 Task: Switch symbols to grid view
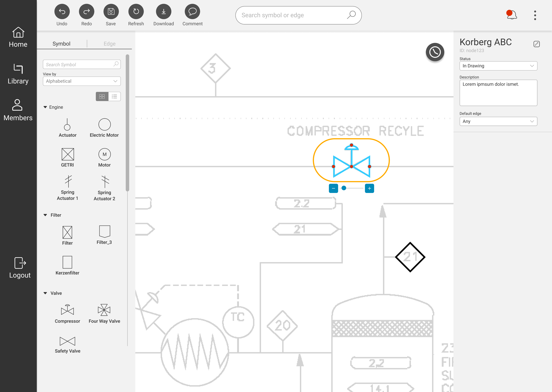click(102, 96)
